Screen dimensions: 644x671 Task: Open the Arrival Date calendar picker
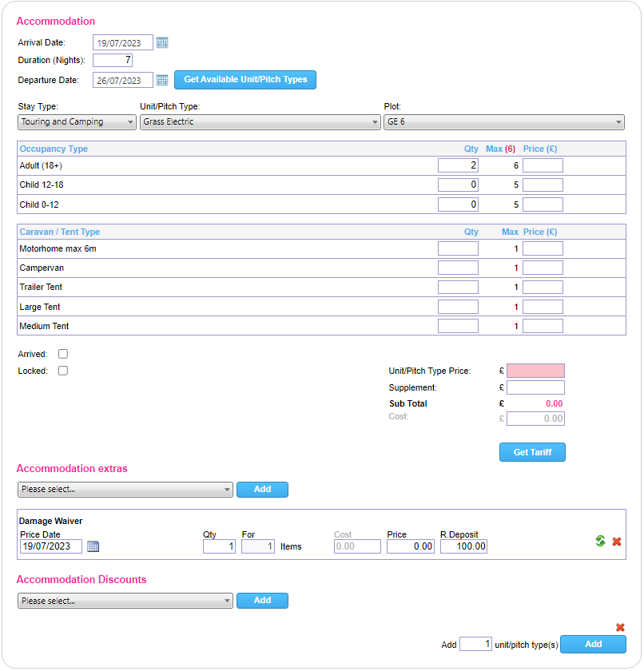point(162,43)
